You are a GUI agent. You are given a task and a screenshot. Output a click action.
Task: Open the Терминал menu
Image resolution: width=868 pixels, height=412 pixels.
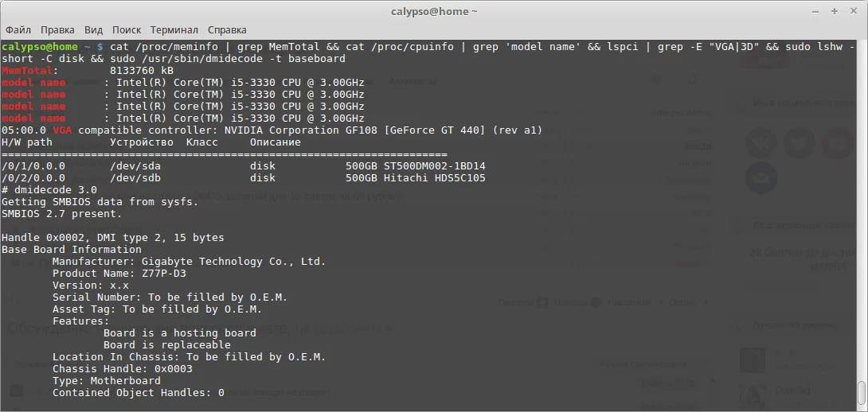tap(174, 30)
